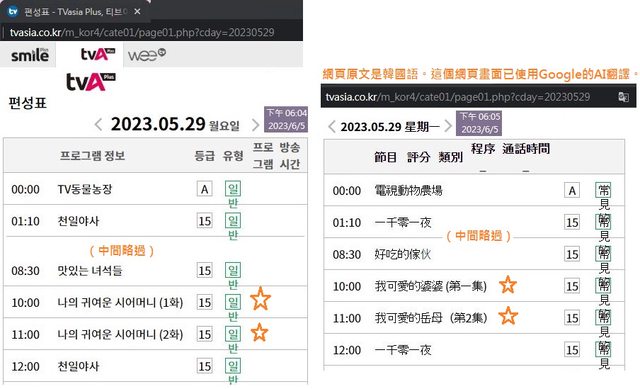Click the tv favicon on browser tab
This screenshot has height=389, width=640.
pyautogui.click(x=13, y=11)
